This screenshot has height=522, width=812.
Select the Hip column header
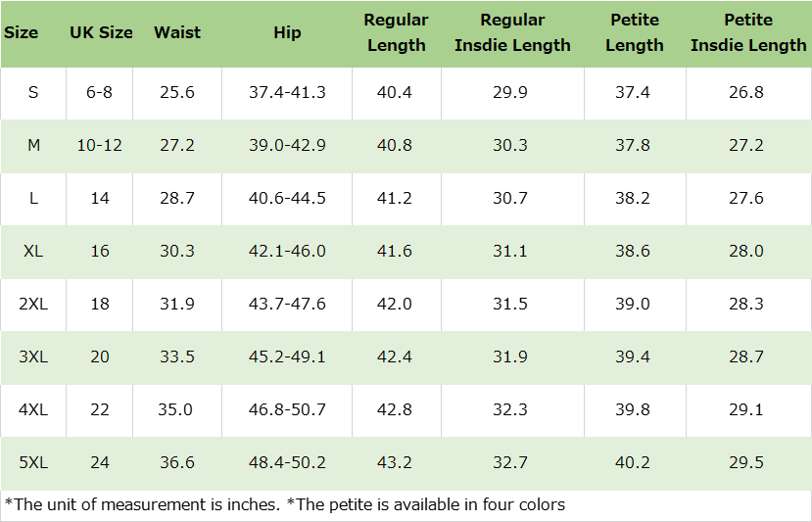[287, 32]
